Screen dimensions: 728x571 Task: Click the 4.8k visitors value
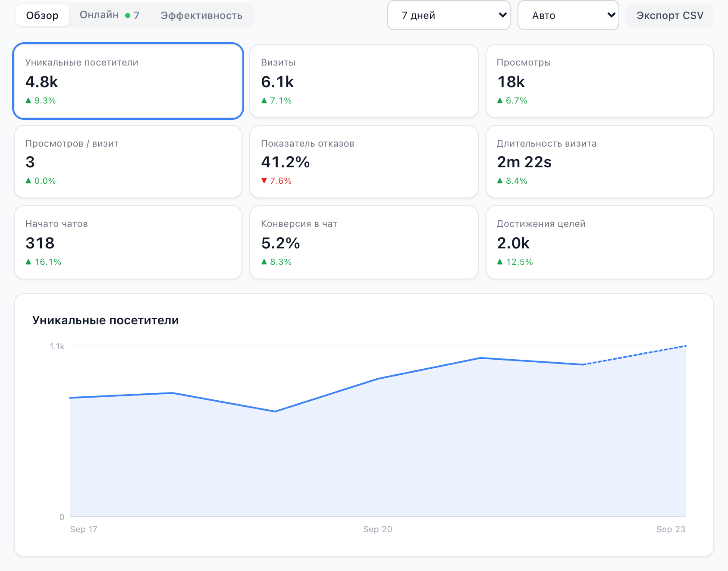tap(42, 82)
